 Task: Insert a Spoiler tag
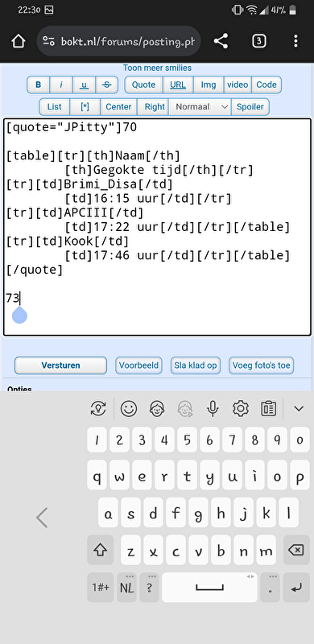tap(250, 107)
